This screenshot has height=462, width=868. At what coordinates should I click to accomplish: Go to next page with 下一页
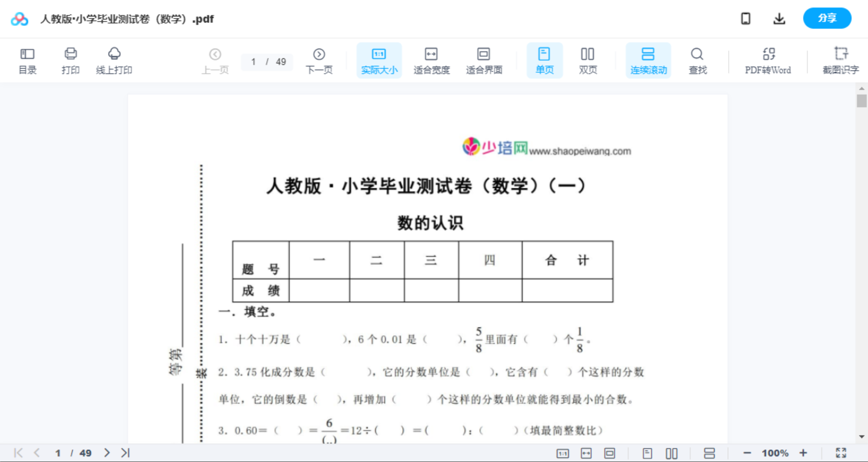coord(319,60)
